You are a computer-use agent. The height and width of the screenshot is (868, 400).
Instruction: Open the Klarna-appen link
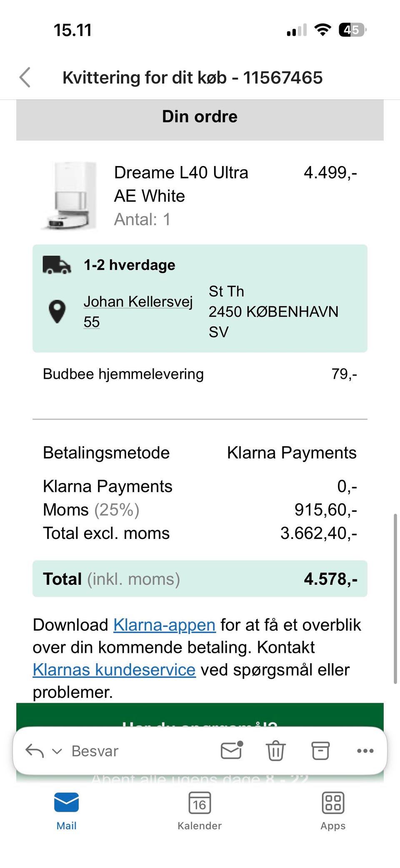(164, 625)
